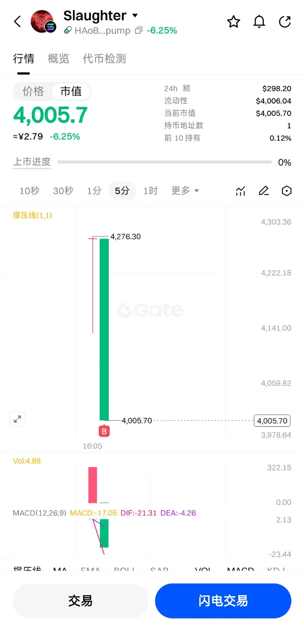Open the chart drawing pencil tool
304x644 pixels.
click(x=264, y=191)
